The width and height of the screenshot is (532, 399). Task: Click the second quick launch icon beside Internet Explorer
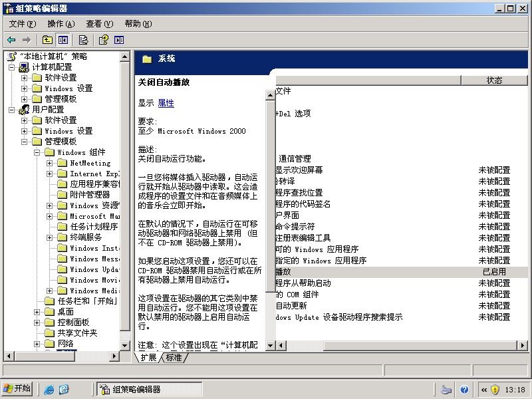point(64,389)
